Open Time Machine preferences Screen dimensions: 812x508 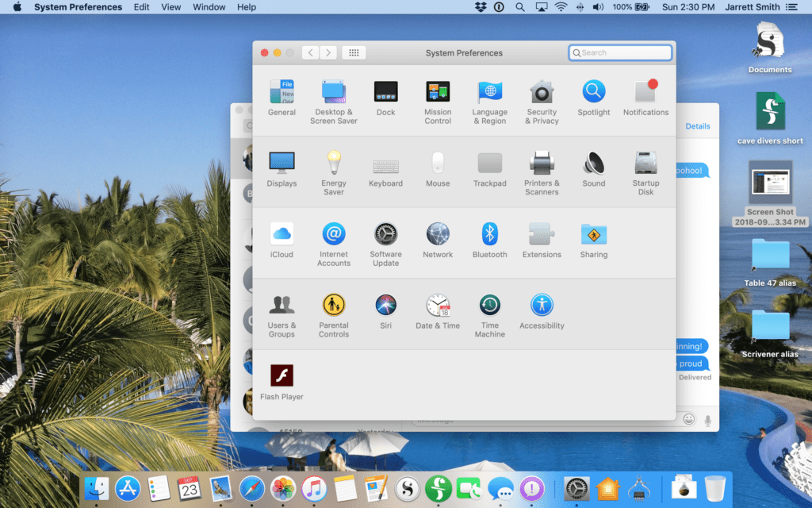click(489, 314)
